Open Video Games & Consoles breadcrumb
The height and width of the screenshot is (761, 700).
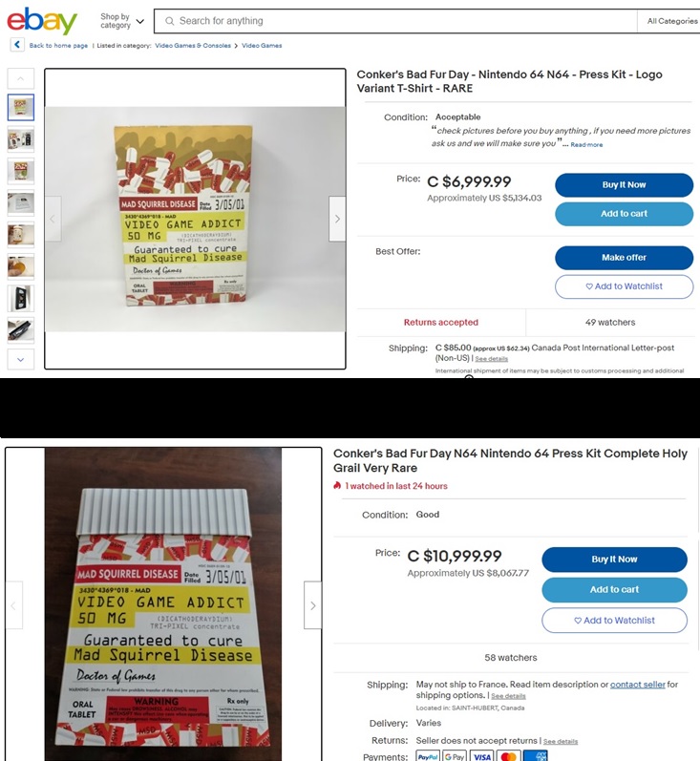click(x=193, y=46)
